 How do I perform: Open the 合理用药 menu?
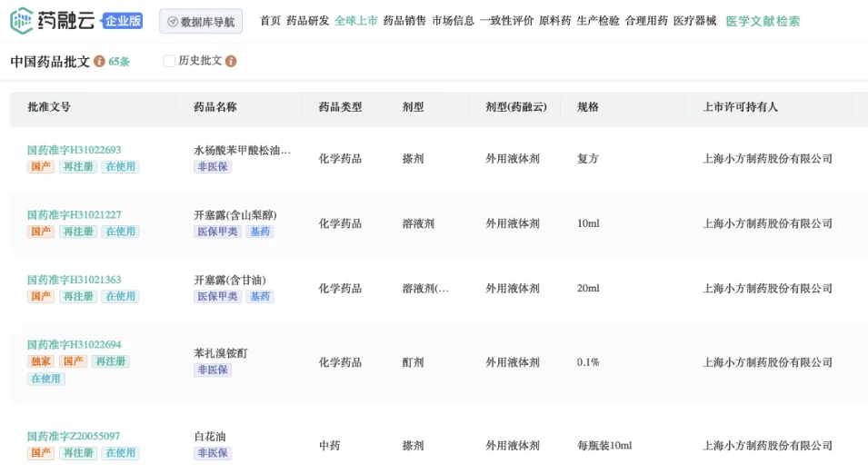pos(646,21)
